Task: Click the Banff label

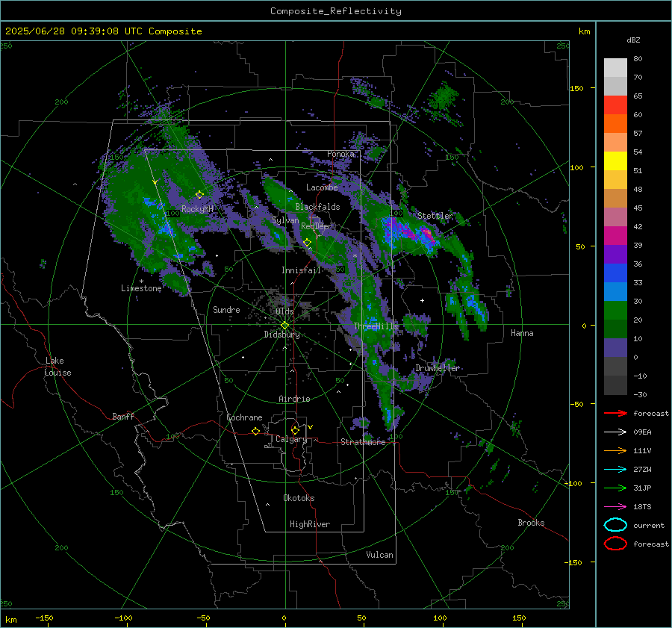Action: (123, 417)
